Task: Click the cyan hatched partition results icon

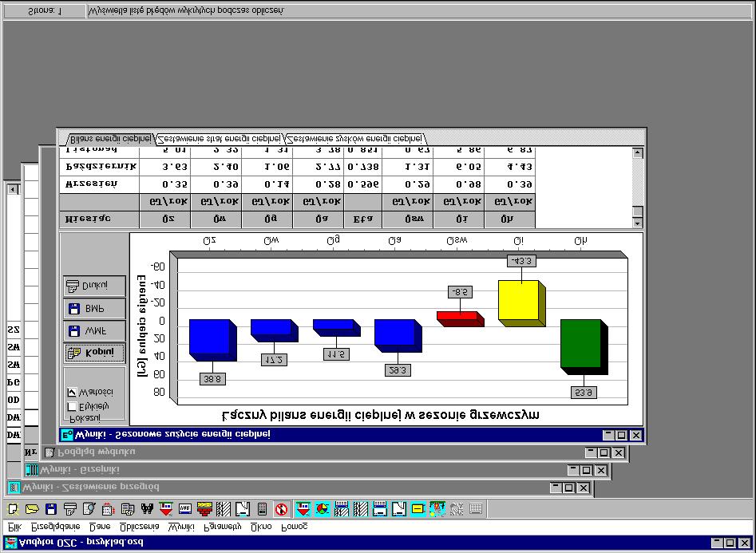Action: tap(361, 508)
